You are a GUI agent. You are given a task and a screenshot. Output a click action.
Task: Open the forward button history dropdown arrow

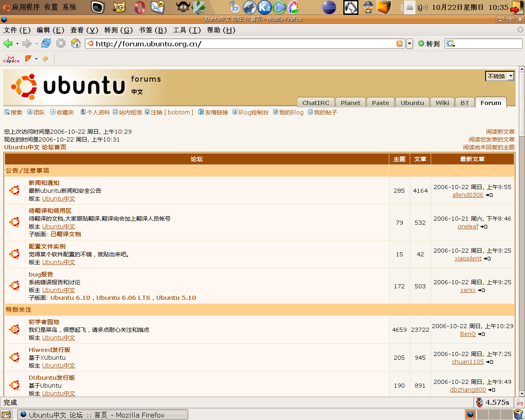pyautogui.click(x=36, y=43)
